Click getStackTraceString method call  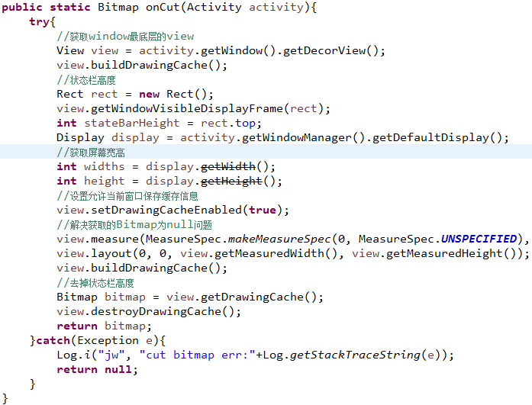355,355
